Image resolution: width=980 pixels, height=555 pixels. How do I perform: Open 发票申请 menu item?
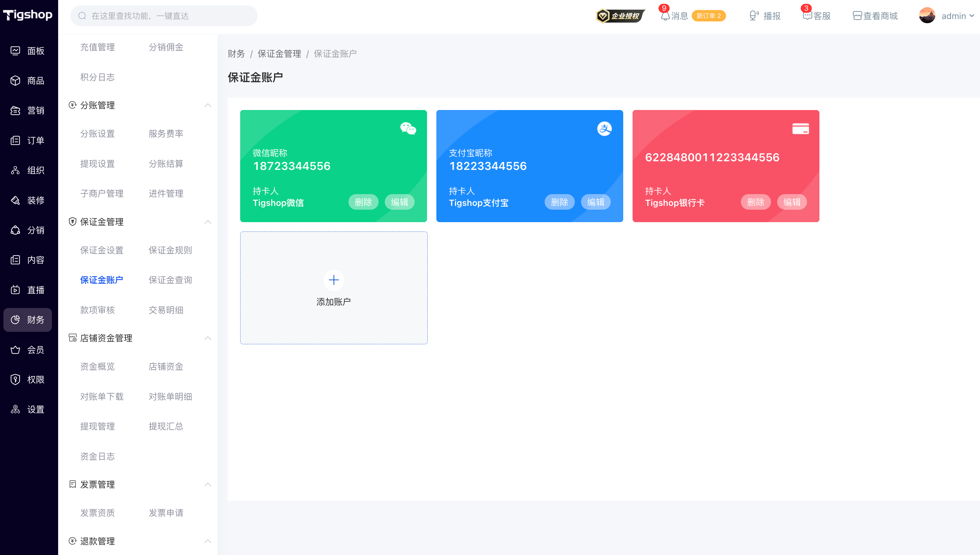166,513
